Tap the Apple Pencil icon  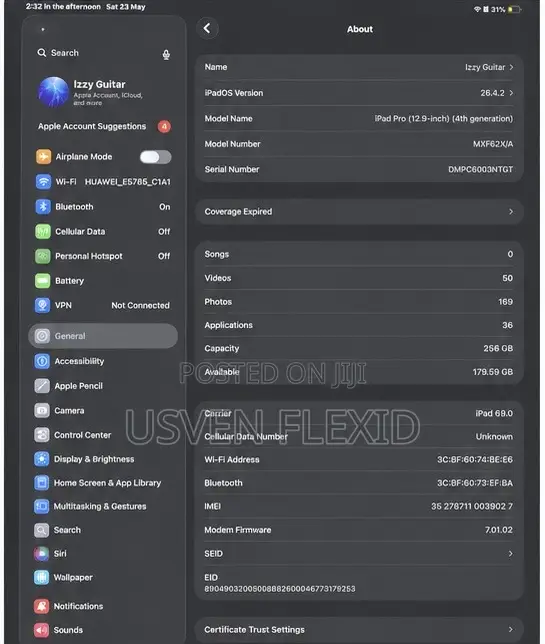42,386
